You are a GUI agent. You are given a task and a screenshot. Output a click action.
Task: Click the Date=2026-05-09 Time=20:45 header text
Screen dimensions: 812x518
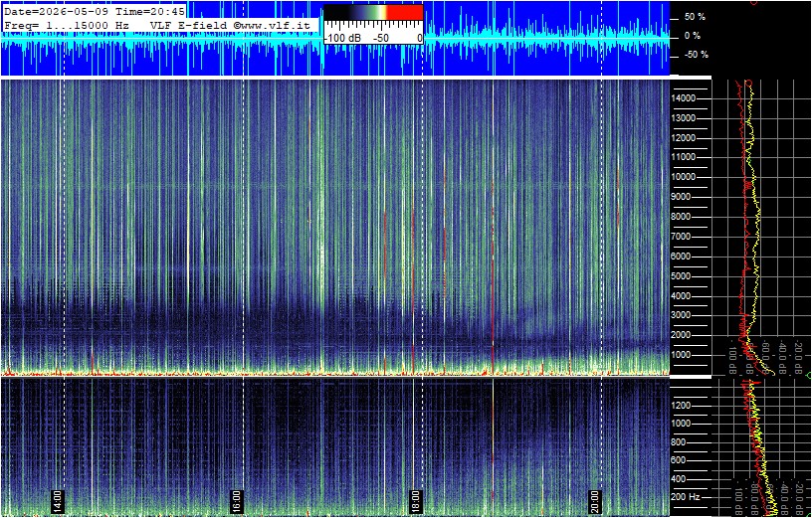[x=95, y=11]
